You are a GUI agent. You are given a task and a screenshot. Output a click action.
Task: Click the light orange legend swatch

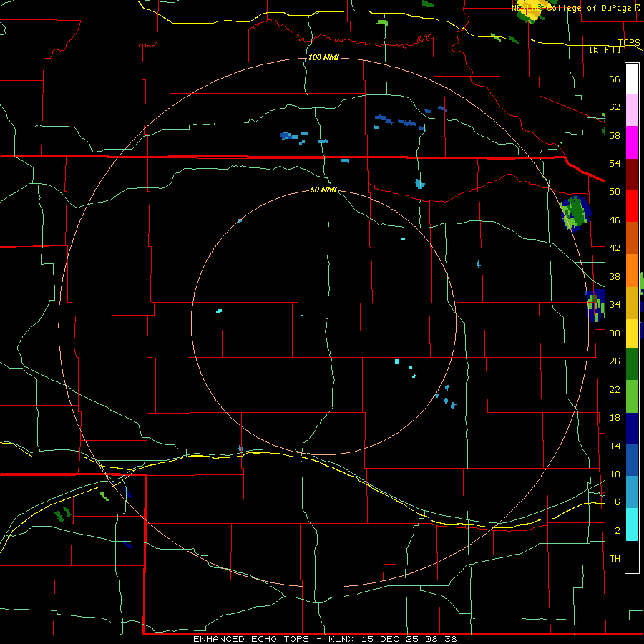(x=632, y=270)
